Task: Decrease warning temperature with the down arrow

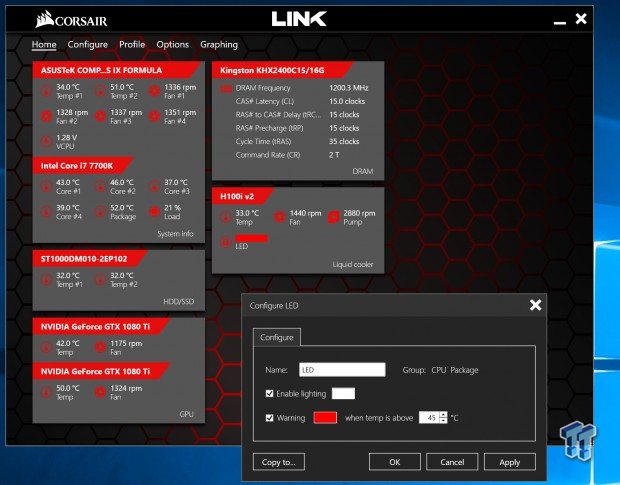Action: pyautogui.click(x=444, y=421)
